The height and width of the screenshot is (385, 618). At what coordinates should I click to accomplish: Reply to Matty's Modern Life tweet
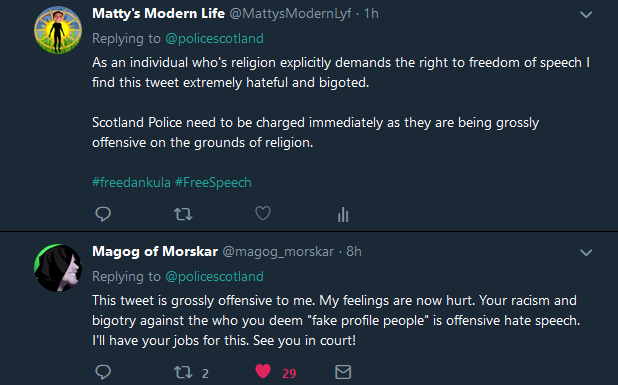coord(103,214)
